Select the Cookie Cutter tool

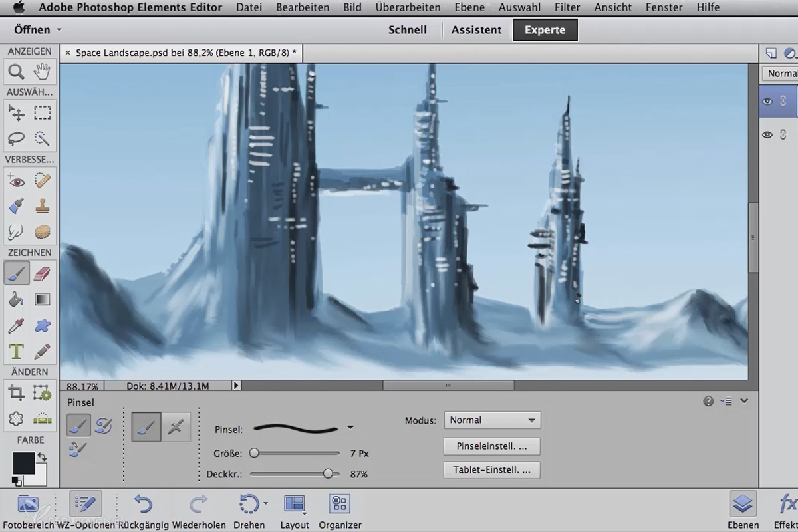pos(17,419)
